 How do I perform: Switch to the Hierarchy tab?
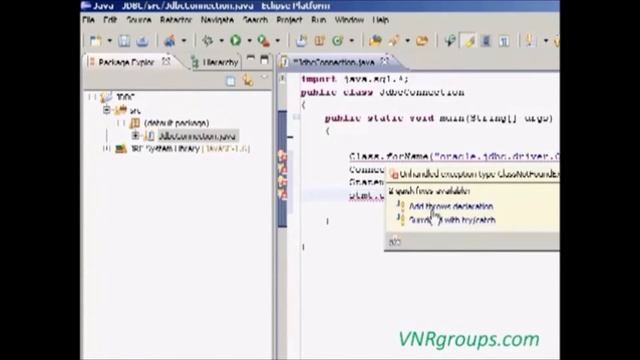click(216, 62)
